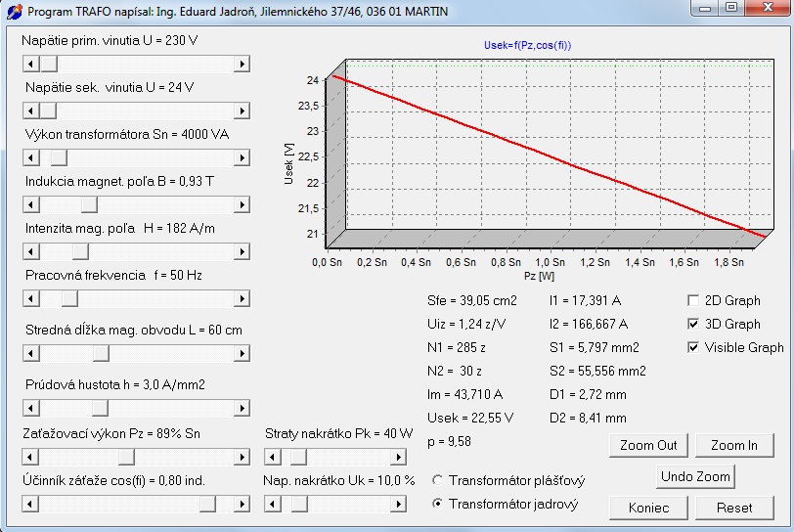Click the Zoom In button
The height and width of the screenshot is (532, 794).
point(734,445)
